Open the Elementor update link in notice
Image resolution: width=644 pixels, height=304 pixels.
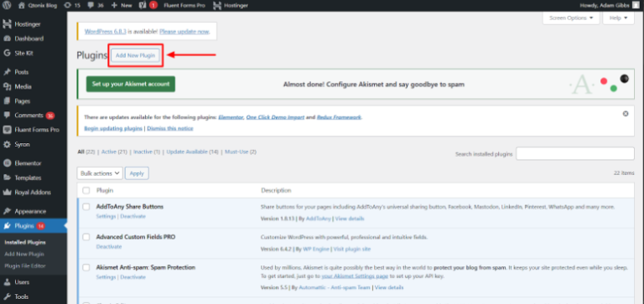coord(231,117)
